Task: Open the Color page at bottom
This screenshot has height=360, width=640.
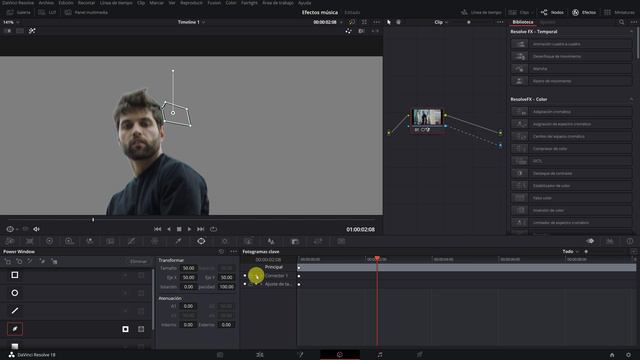Action: [x=340, y=355]
